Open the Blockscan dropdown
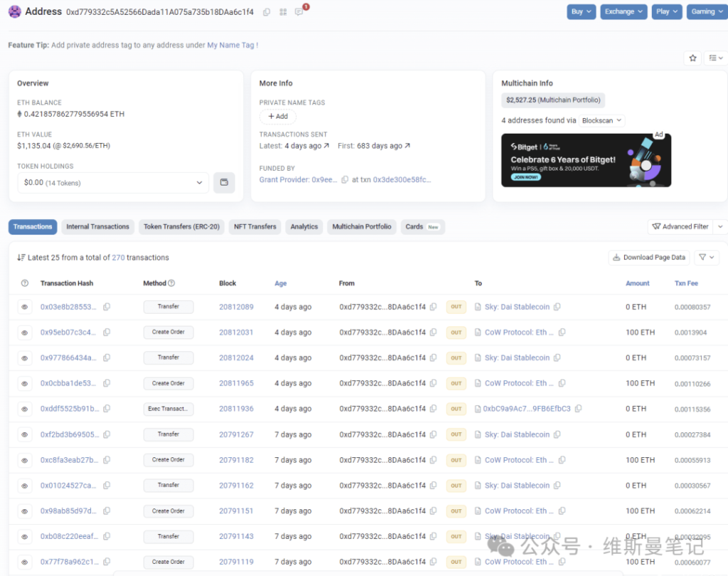The width and height of the screenshot is (728, 576). 601,121
